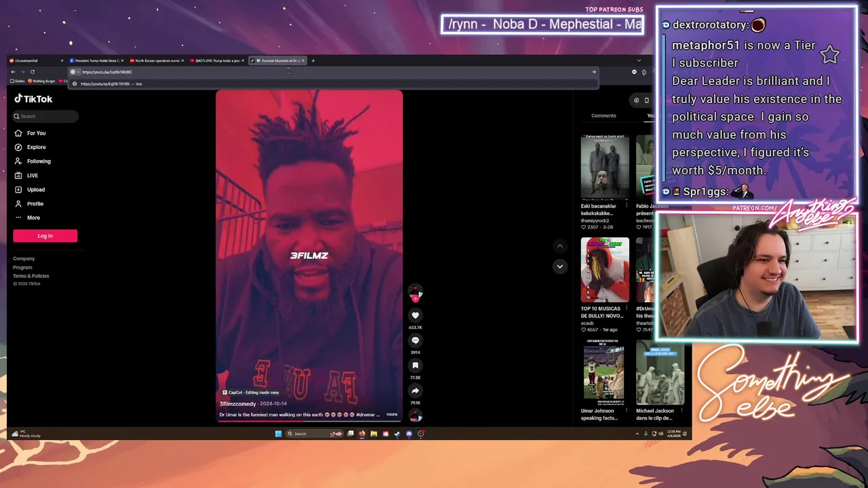Open 3filmzcomedy creator profile name

(237, 404)
